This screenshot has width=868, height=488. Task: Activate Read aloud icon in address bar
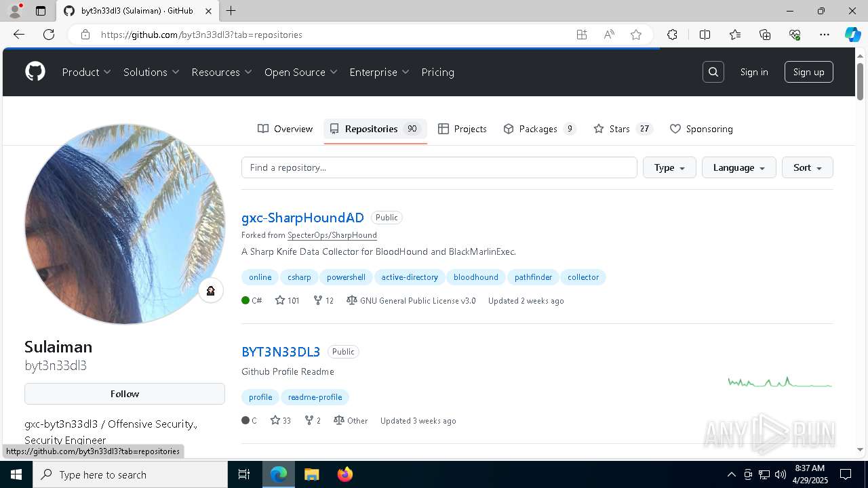click(x=609, y=35)
